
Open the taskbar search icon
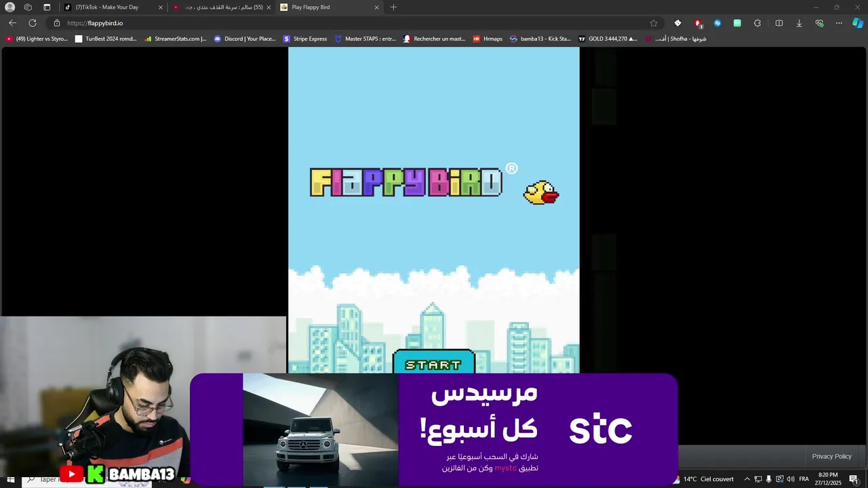pos(31,479)
